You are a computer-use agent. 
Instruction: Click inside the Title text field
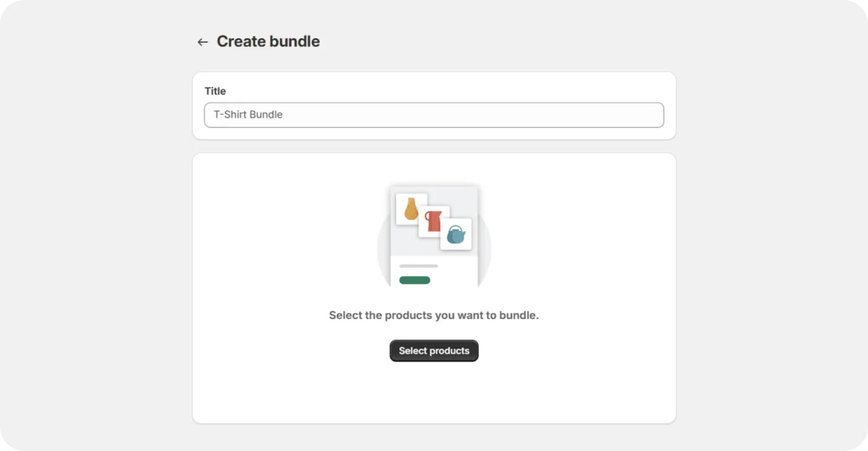(x=434, y=115)
